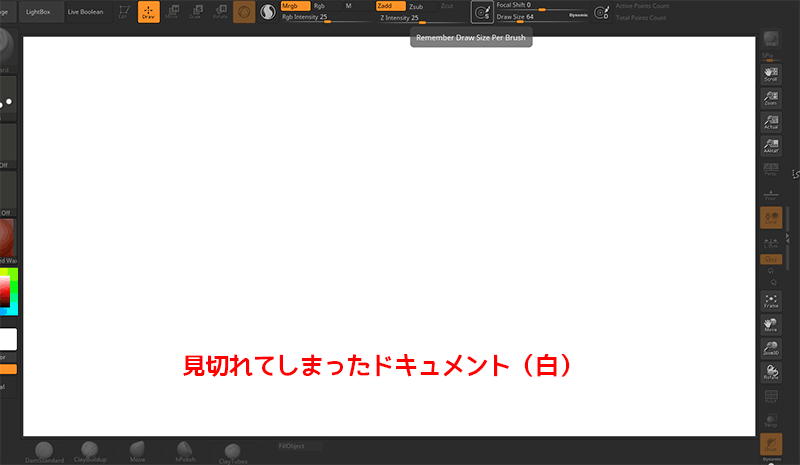Turn on the Rgb channel mode

tap(320, 6)
